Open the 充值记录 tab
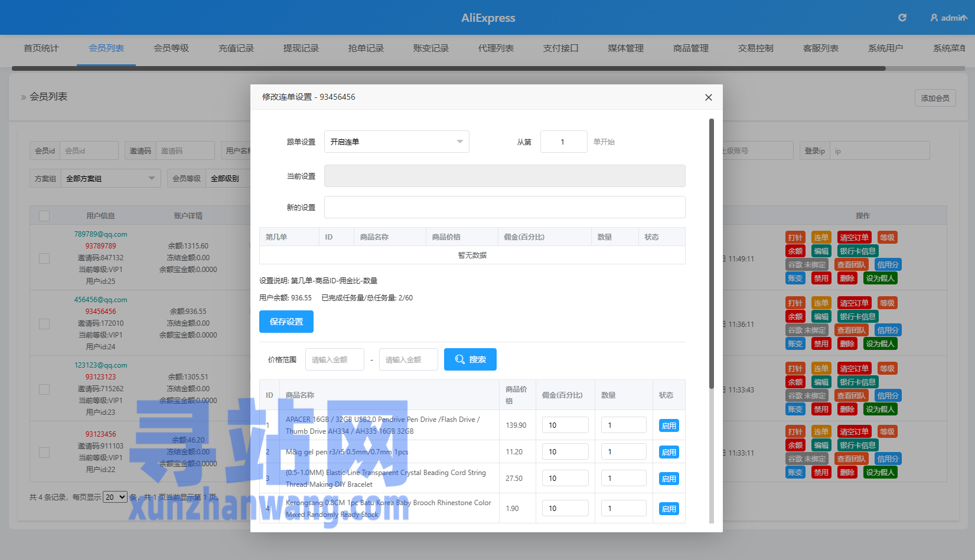The image size is (975, 560). coord(236,48)
